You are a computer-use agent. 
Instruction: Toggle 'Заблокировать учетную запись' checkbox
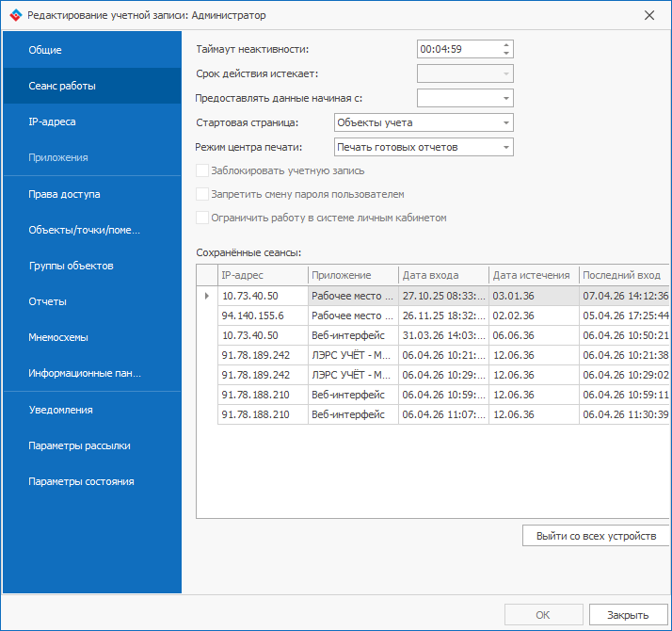(x=202, y=170)
